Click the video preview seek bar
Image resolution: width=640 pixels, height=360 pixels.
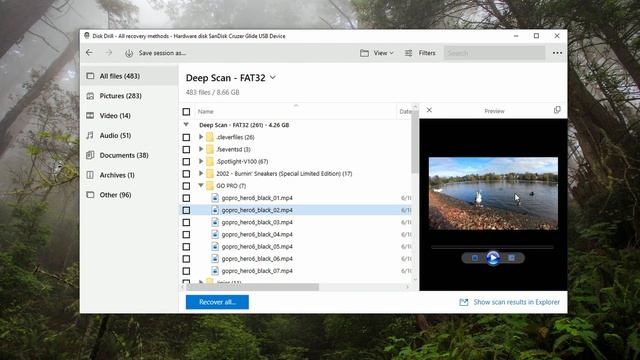click(x=492, y=247)
